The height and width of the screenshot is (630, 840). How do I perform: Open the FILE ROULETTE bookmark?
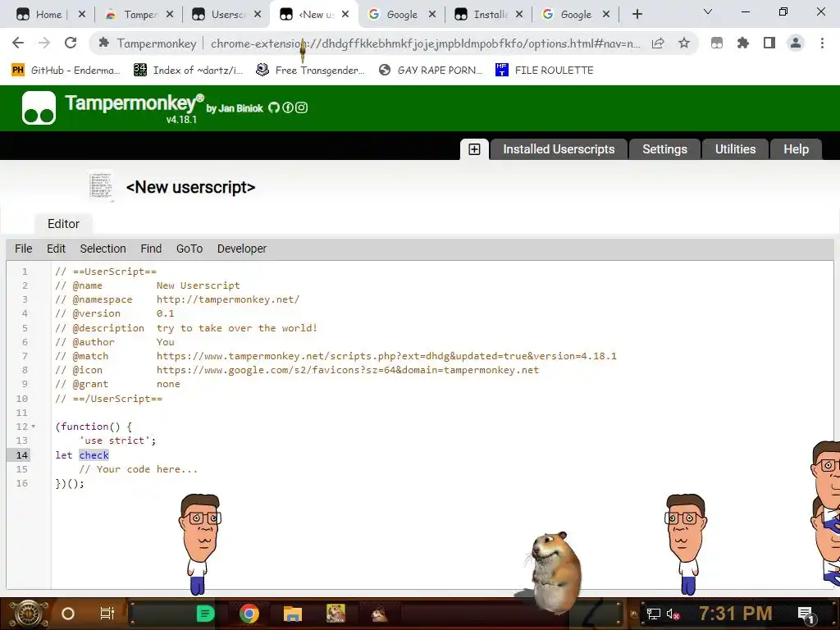tap(545, 71)
